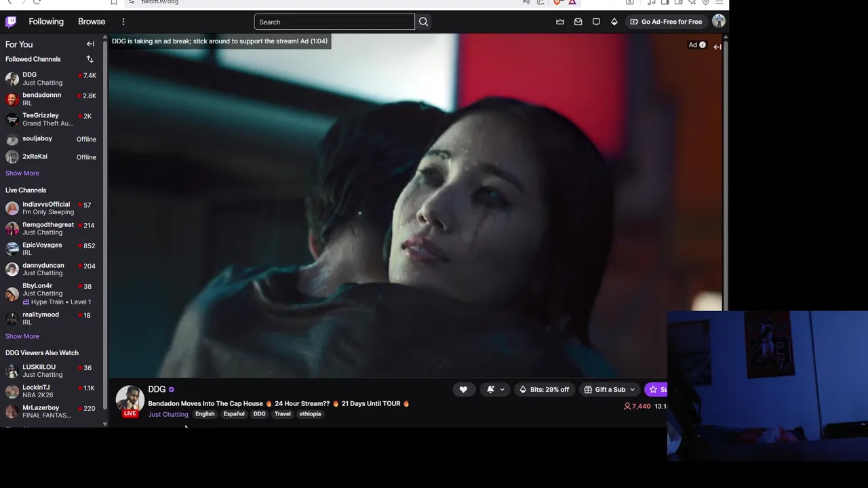The height and width of the screenshot is (488, 868).
Task: Click the page vertical scrollbar beside the video
Action: [x=726, y=176]
